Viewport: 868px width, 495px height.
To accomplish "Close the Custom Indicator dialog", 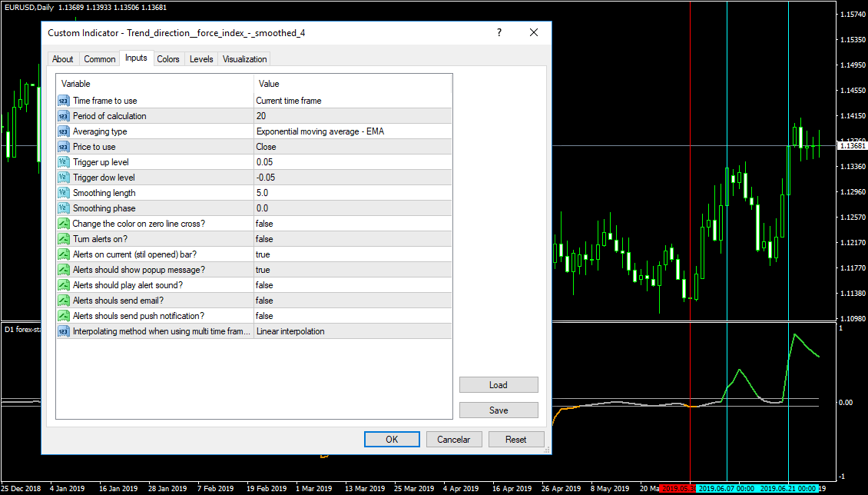I will click(534, 33).
